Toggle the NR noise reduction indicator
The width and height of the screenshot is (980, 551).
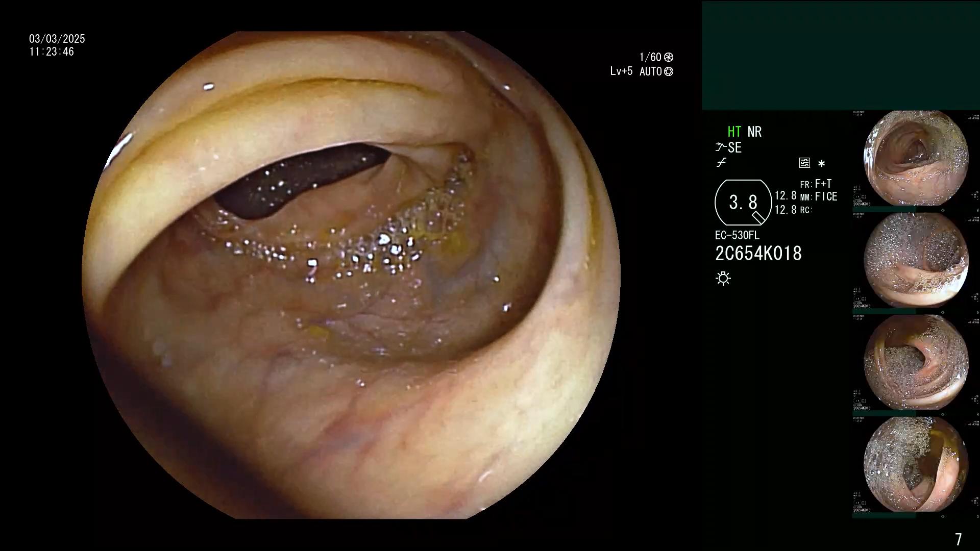point(754,132)
